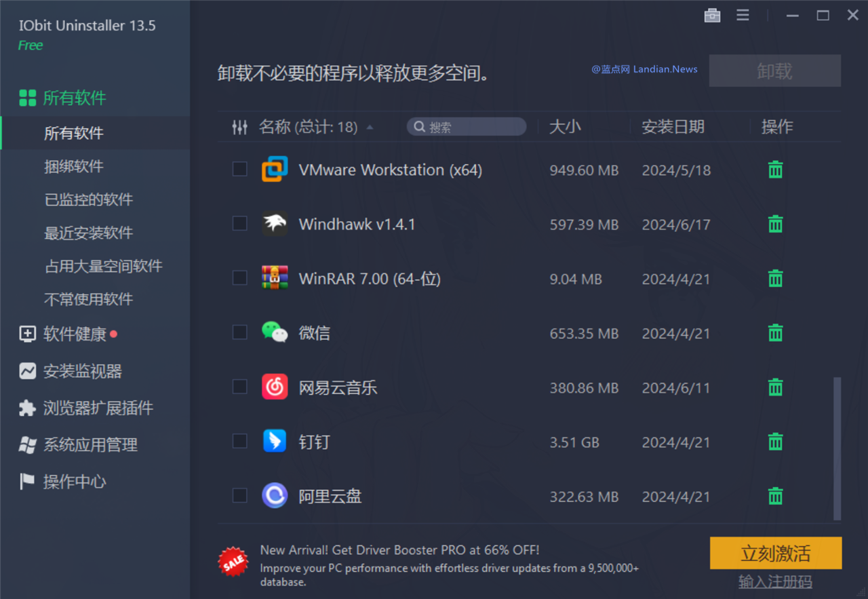Image resolution: width=868 pixels, height=599 pixels.
Task: Click the trash icon in the 钉钉 row
Action: click(x=775, y=442)
